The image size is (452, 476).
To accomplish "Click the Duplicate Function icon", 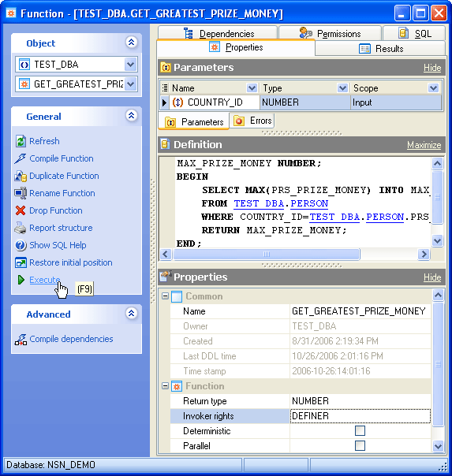I will 21,176.
